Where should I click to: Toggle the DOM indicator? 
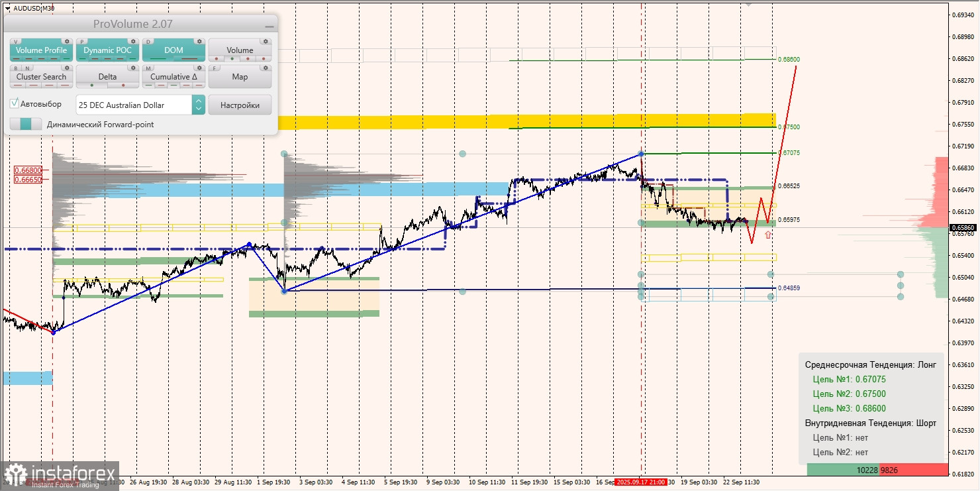[x=173, y=50]
